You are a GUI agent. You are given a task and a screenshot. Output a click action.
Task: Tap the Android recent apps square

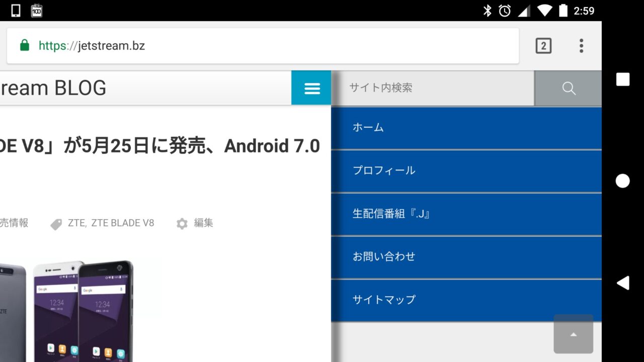pos(623,79)
